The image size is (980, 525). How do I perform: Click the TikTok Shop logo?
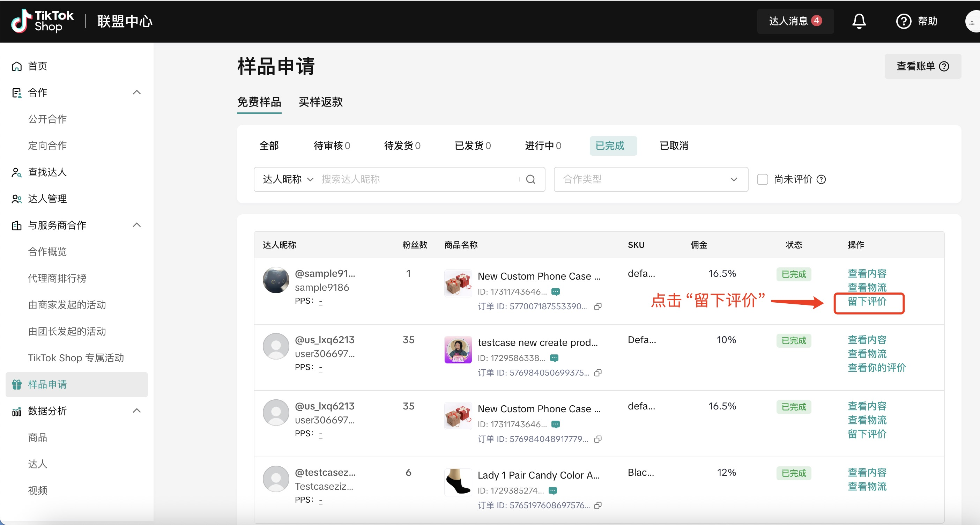42,21
